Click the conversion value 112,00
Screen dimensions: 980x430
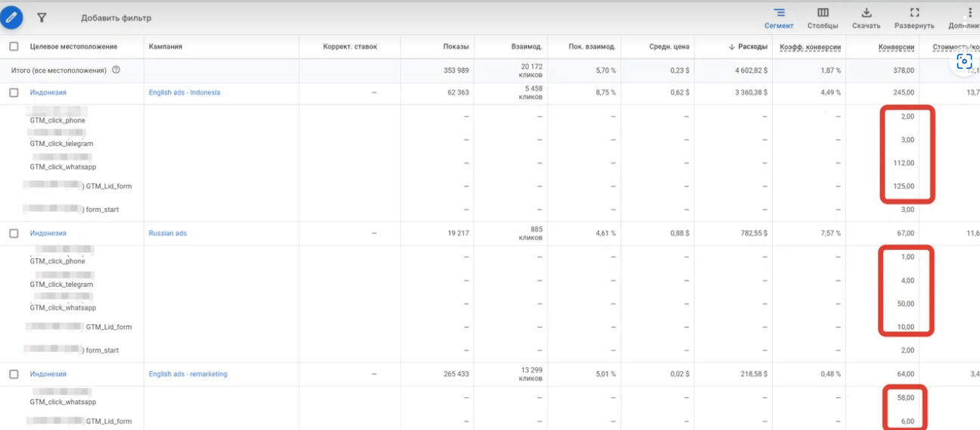[904, 163]
